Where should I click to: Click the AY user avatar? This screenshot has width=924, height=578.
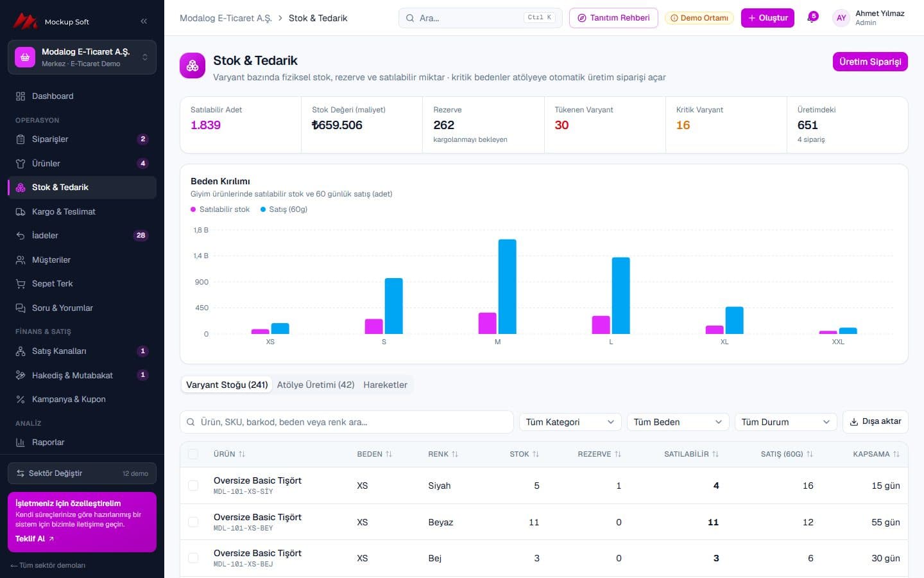(841, 18)
